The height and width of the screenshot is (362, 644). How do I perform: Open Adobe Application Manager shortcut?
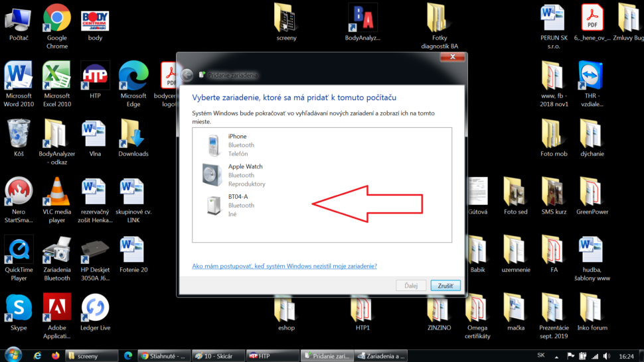click(56, 316)
